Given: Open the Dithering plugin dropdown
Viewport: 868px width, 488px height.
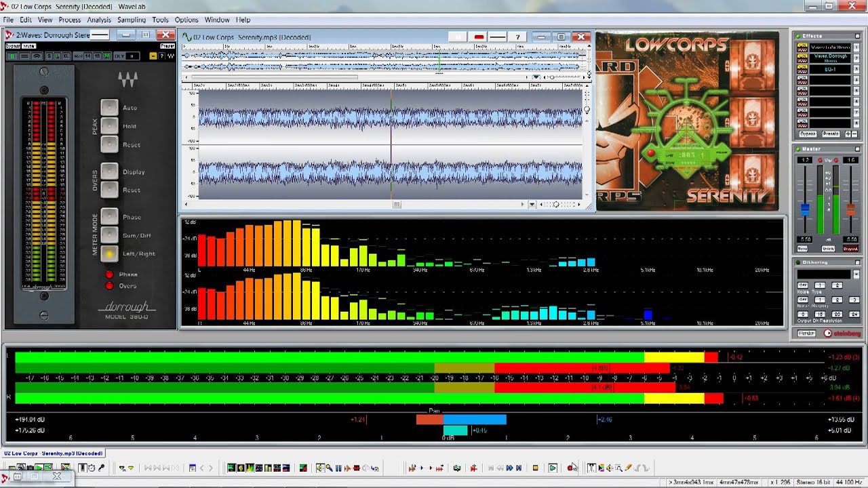Looking at the screenshot, I should point(856,274).
